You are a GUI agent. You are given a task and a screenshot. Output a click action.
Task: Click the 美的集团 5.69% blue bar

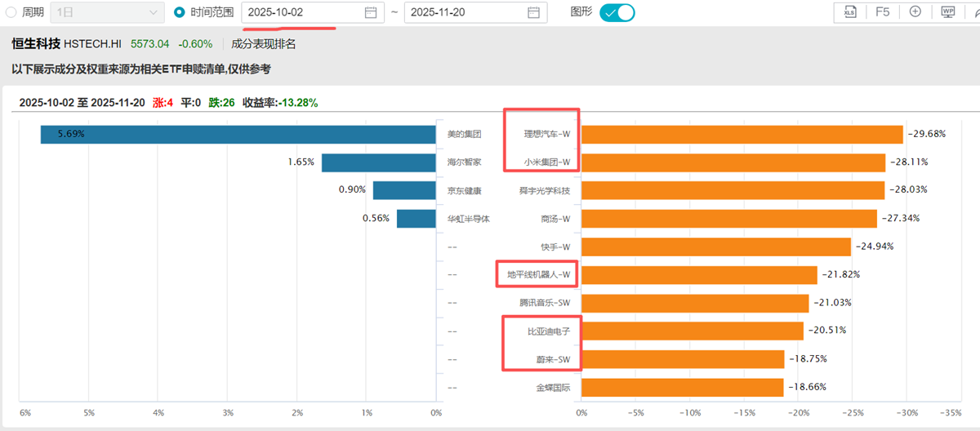click(238, 134)
